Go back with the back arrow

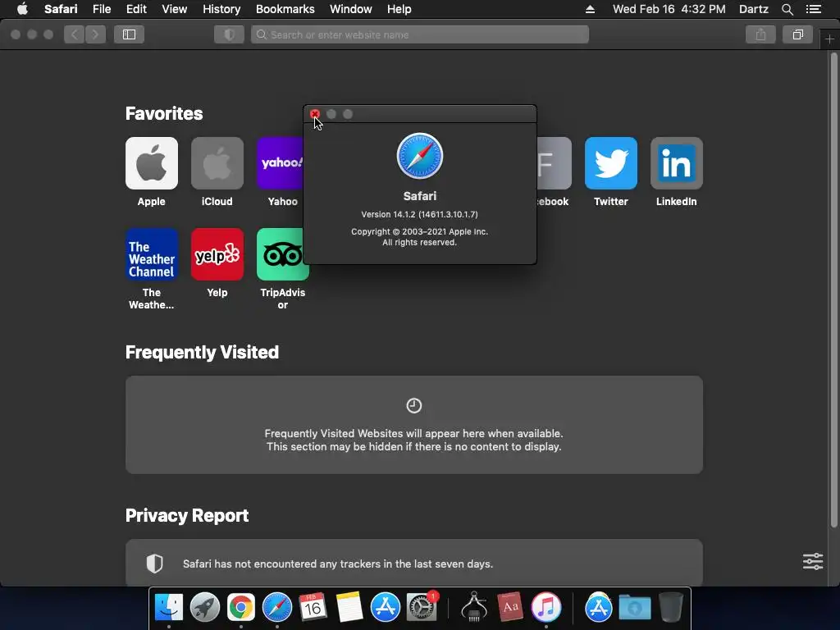coord(75,34)
